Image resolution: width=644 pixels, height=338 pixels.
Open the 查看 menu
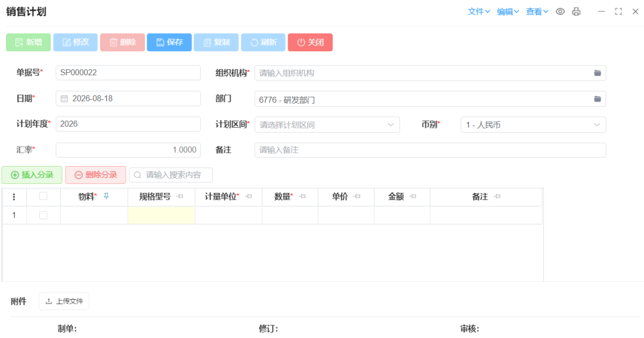[537, 11]
